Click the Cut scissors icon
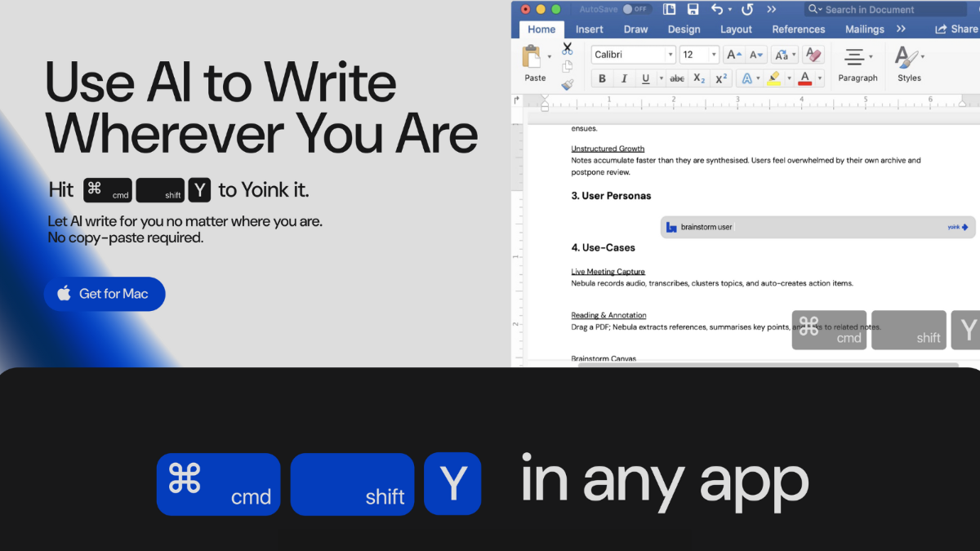The image size is (980, 551). tap(568, 49)
